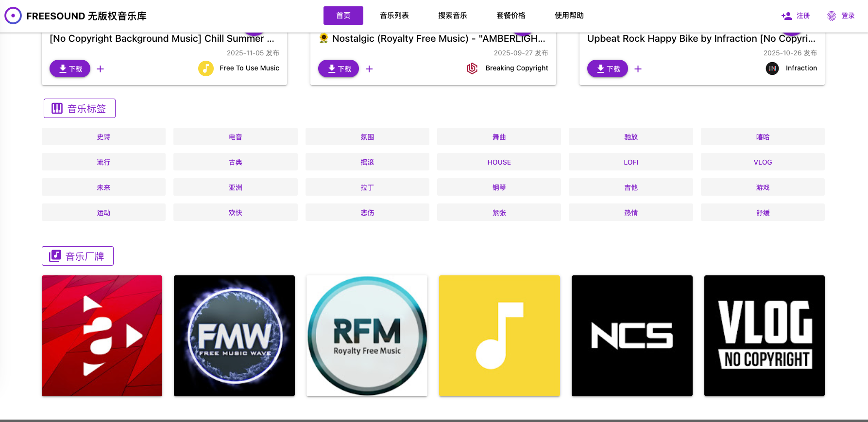Screen dimensions: 868x422
Task: Select the 热情 tag
Action: 631,212
